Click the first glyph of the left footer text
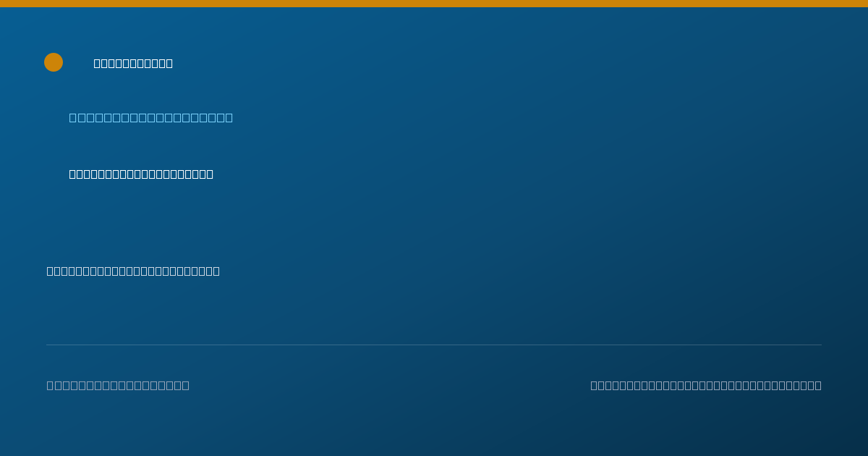868x456 pixels. (x=51, y=385)
